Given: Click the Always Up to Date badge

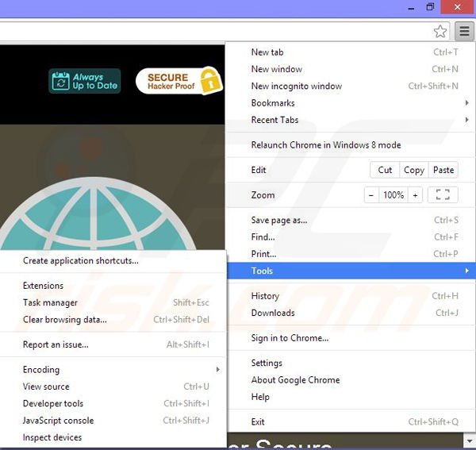Looking at the screenshot, I should pos(85,81).
